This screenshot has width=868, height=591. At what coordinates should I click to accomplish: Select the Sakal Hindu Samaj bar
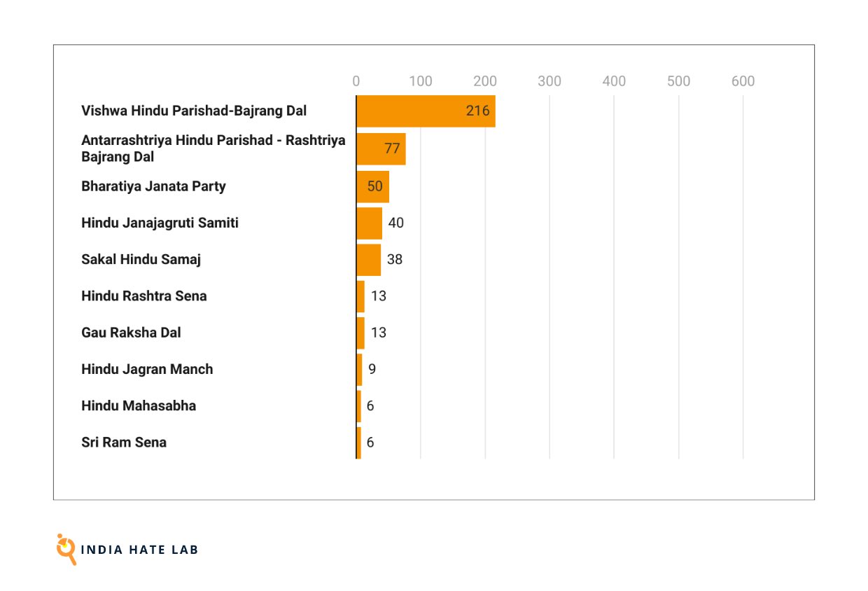click(x=368, y=260)
